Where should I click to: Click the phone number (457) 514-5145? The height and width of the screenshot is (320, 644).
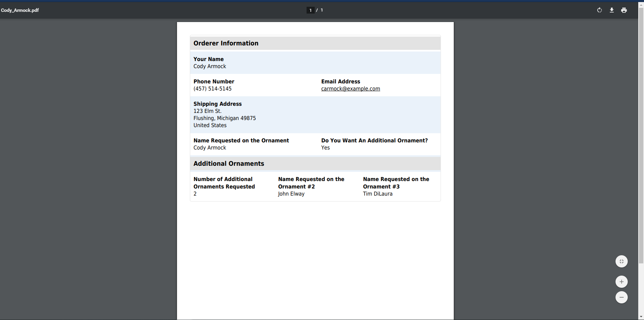212,89
